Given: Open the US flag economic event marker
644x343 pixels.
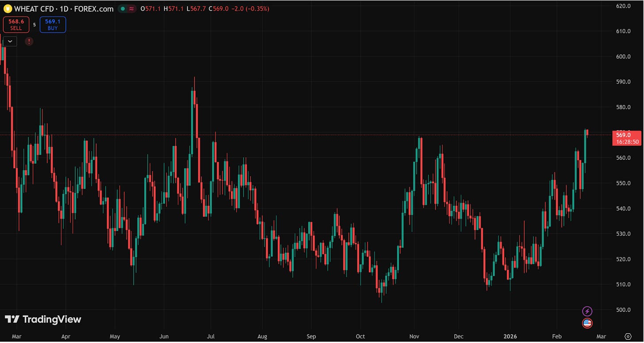Looking at the screenshot, I should (x=587, y=323).
